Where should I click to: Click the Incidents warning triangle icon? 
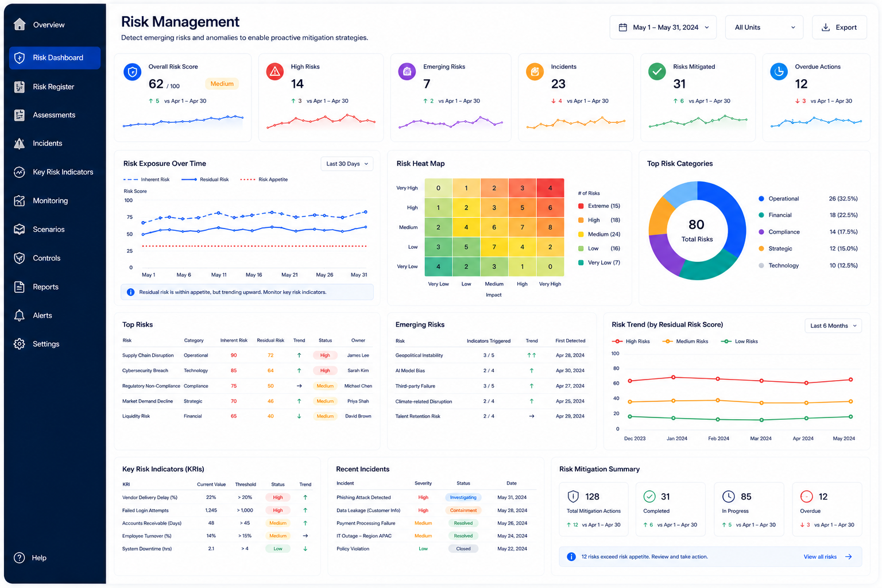(20, 144)
